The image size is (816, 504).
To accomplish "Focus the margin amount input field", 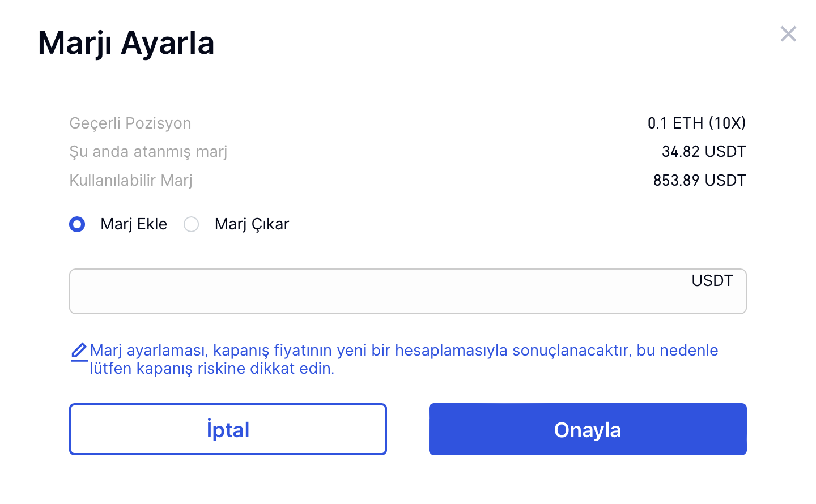I will pos(374,292).
